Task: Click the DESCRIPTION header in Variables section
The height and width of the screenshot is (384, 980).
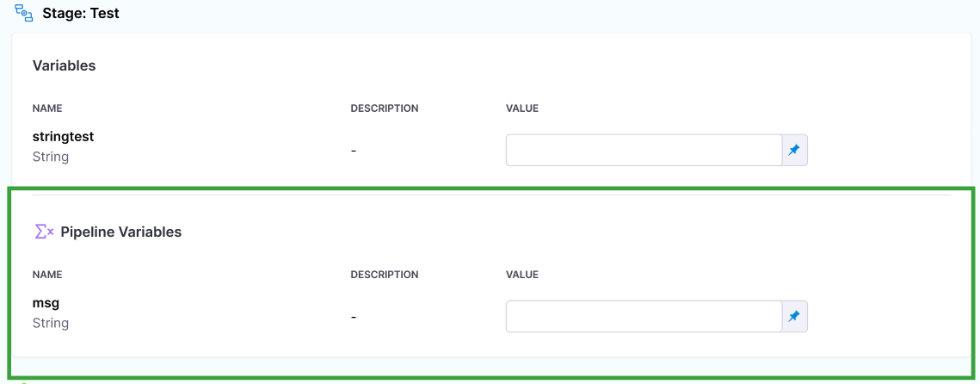Action: pyautogui.click(x=384, y=108)
